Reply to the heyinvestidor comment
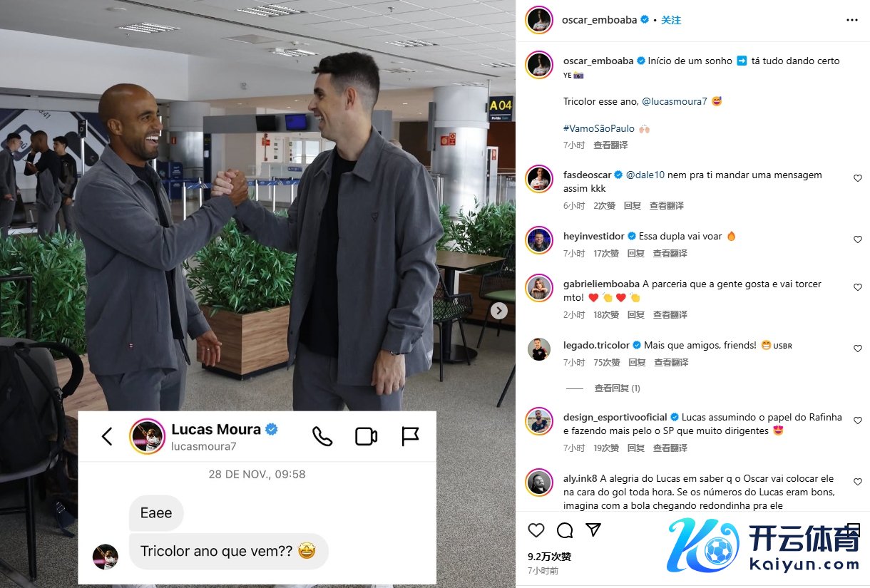870x588 pixels. 636,253
